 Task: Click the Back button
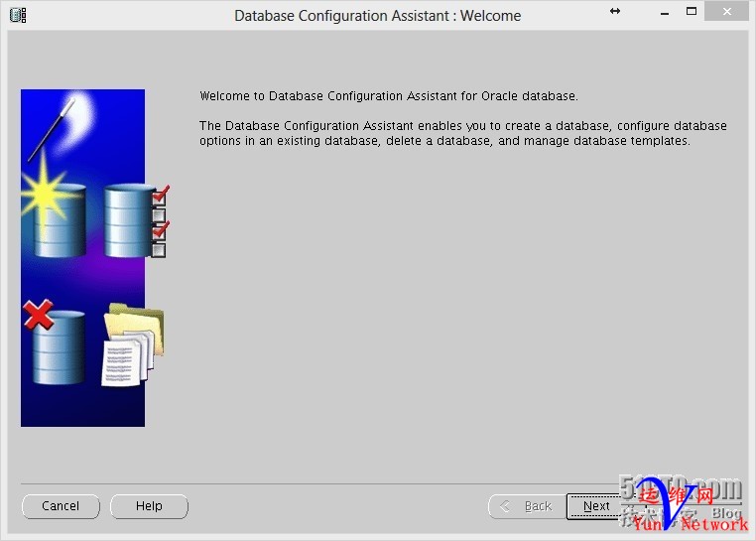pyautogui.click(x=527, y=506)
